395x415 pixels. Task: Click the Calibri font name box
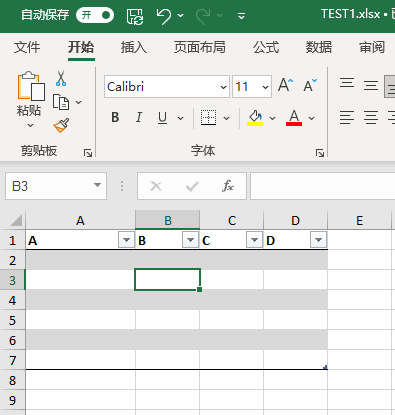[x=162, y=87]
